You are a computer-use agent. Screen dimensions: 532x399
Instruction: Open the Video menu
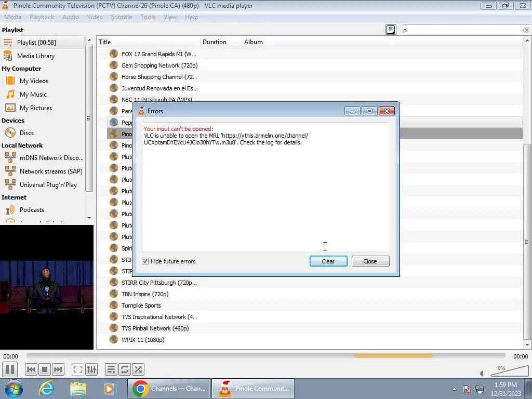[x=95, y=17]
